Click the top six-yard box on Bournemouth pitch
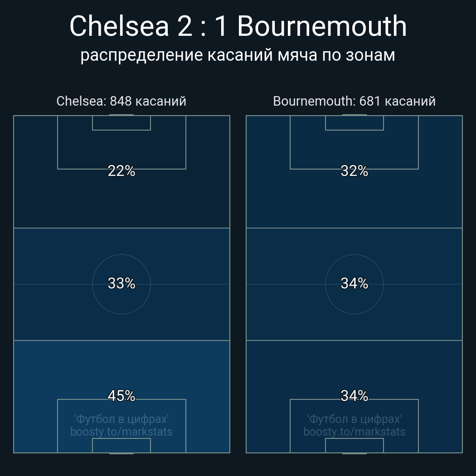Image resolution: width=476 pixels, height=476 pixels. [354, 123]
